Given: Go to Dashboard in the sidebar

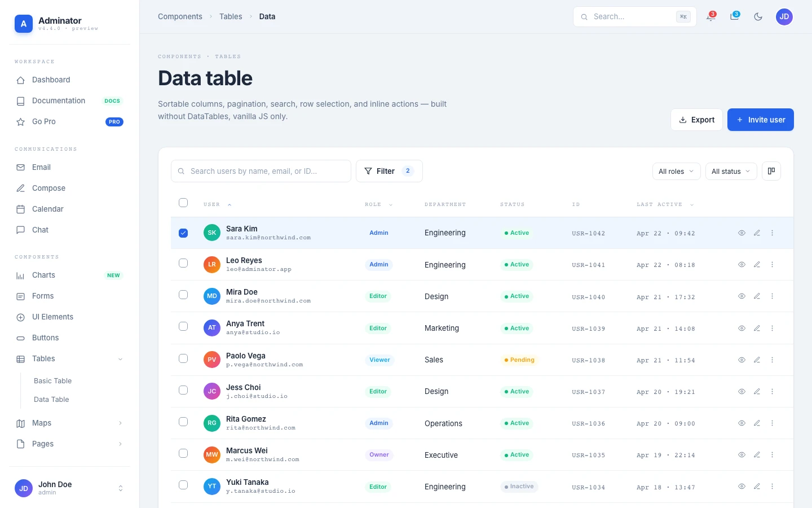Looking at the screenshot, I should coord(69,80).
